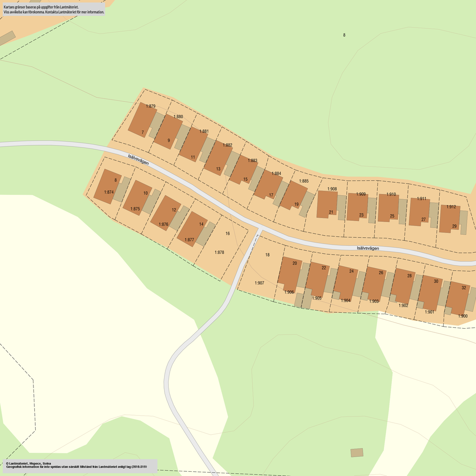Click house number 26 building

(375, 283)
